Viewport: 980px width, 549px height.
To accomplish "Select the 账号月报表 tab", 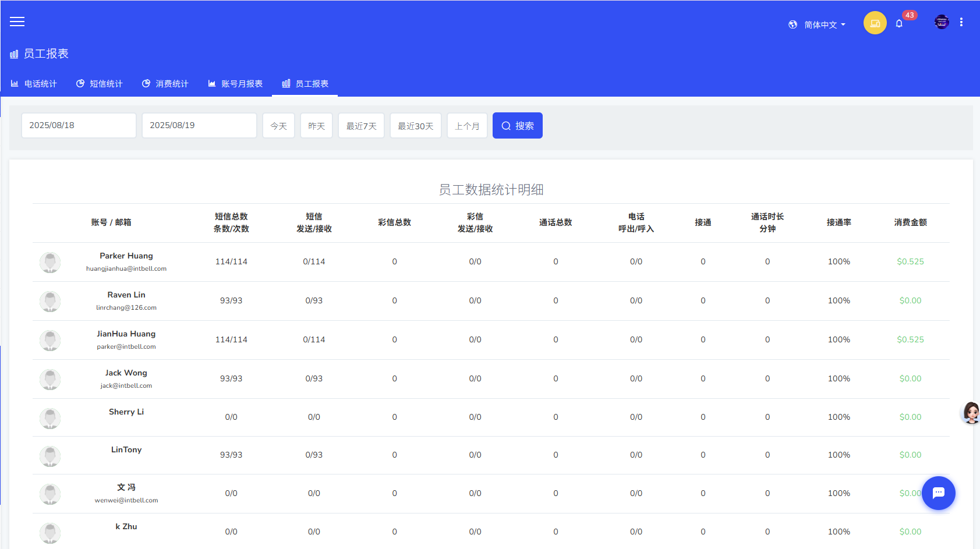I will click(235, 84).
